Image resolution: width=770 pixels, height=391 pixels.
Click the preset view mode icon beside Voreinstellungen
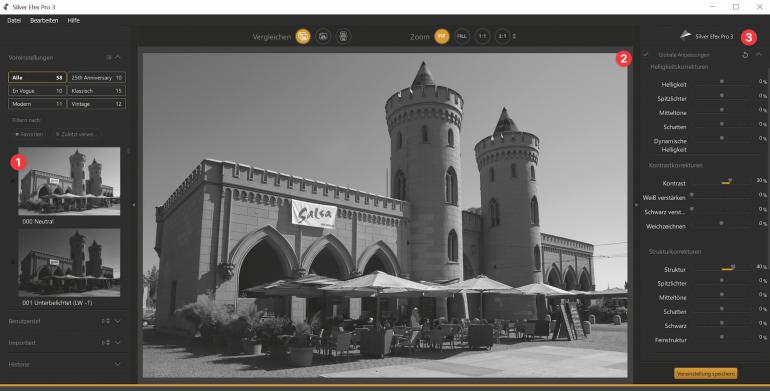[x=109, y=57]
